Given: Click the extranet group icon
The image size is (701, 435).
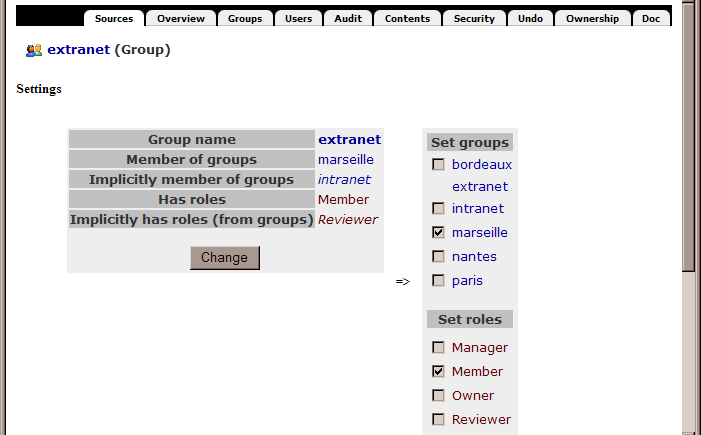Looking at the screenshot, I should [x=34, y=50].
